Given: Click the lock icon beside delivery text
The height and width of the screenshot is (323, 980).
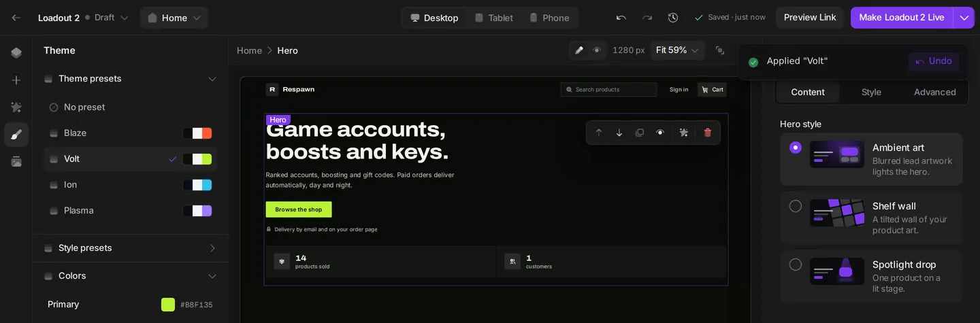Looking at the screenshot, I should pos(269,229).
